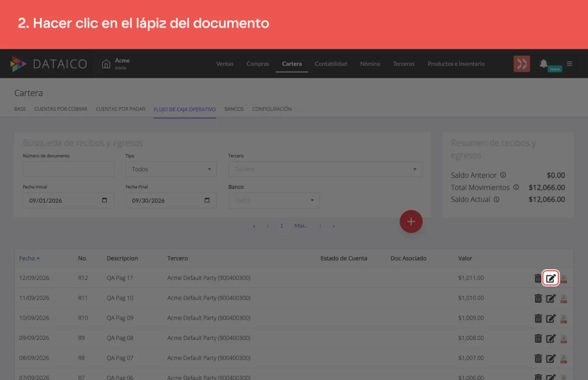The image size is (588, 380).
Task: Expand the Tercero combo box
Action: 325,169
